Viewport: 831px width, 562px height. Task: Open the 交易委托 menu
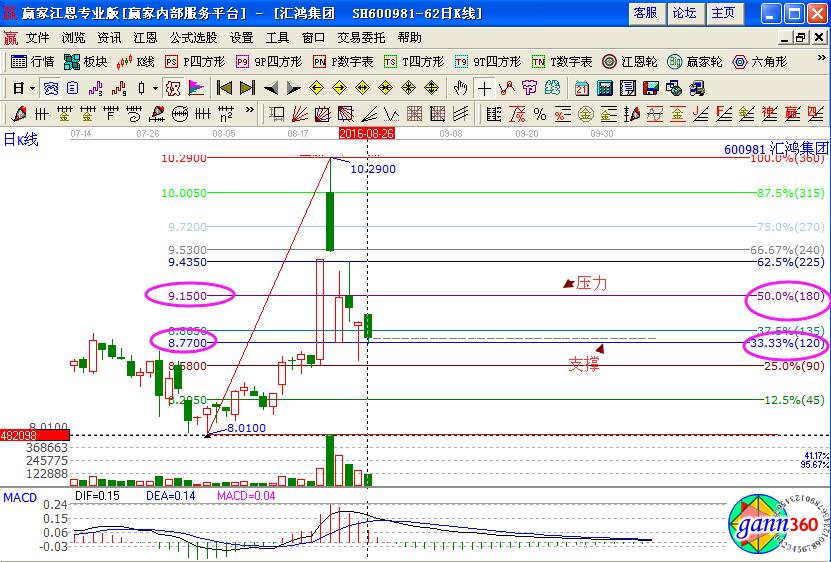360,37
